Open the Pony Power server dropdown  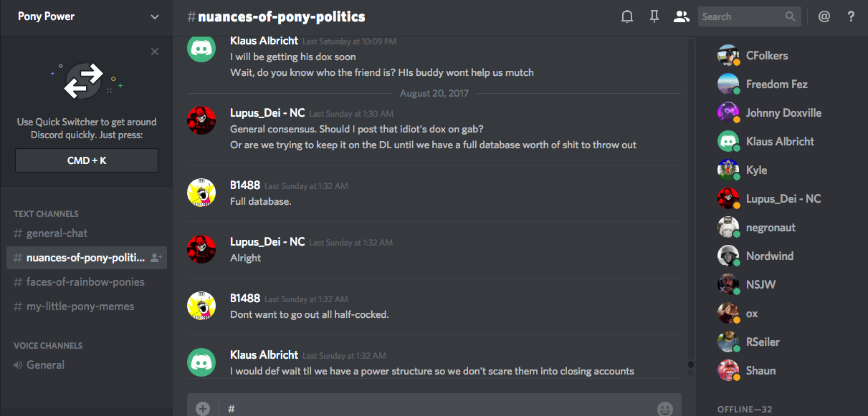[86, 16]
